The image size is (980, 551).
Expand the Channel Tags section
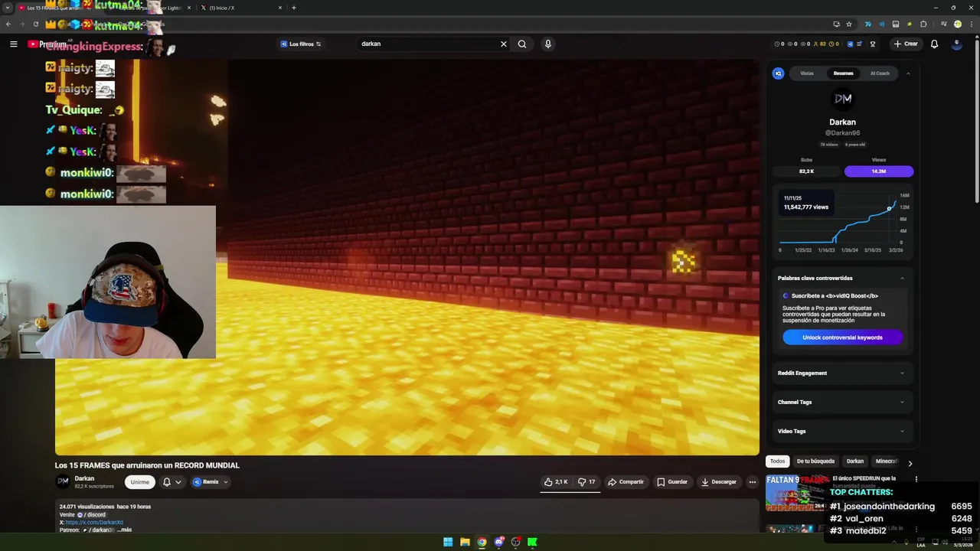pos(841,402)
